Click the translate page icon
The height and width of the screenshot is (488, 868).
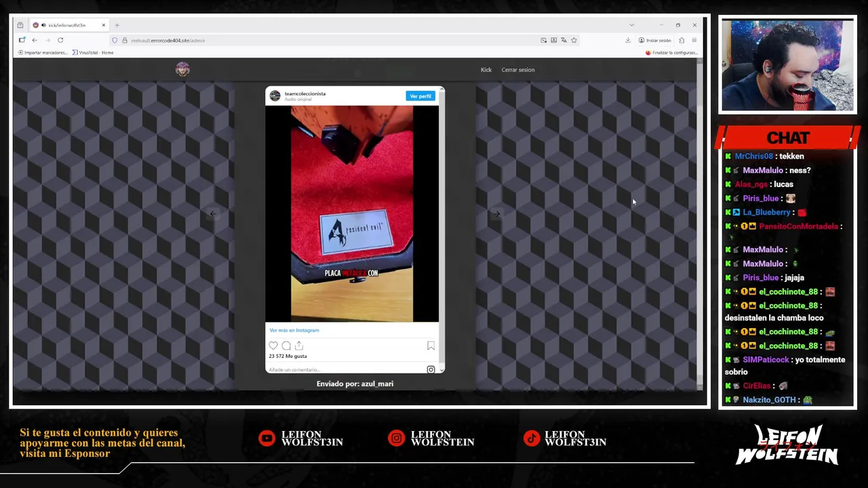564,40
